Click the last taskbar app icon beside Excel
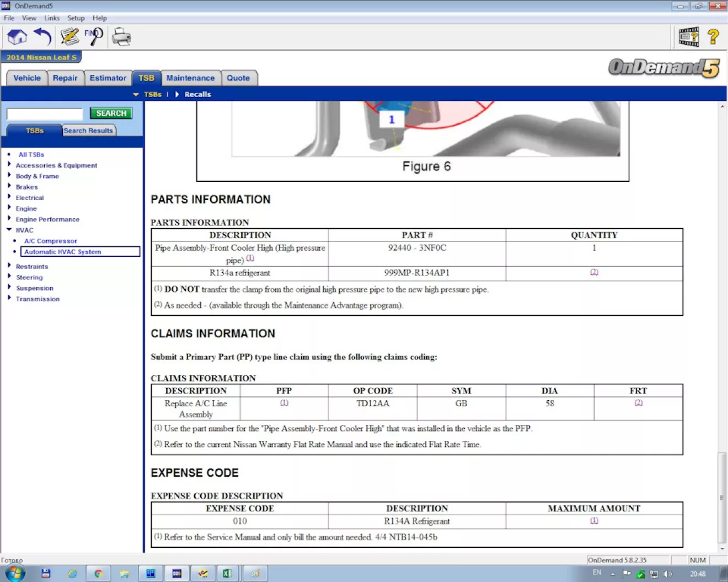Screen dimensions: 728x582 255,574
